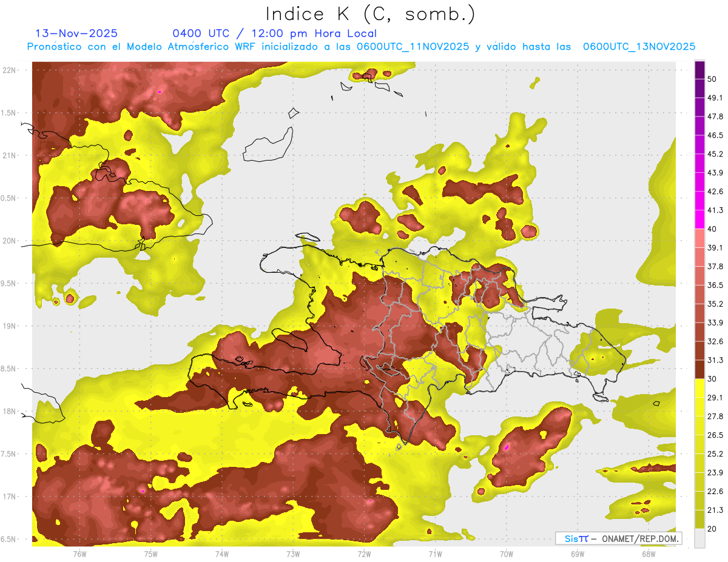Viewport: 728px width, 562px height.
Task: Click the color scale value "20"
Action: pos(713,529)
